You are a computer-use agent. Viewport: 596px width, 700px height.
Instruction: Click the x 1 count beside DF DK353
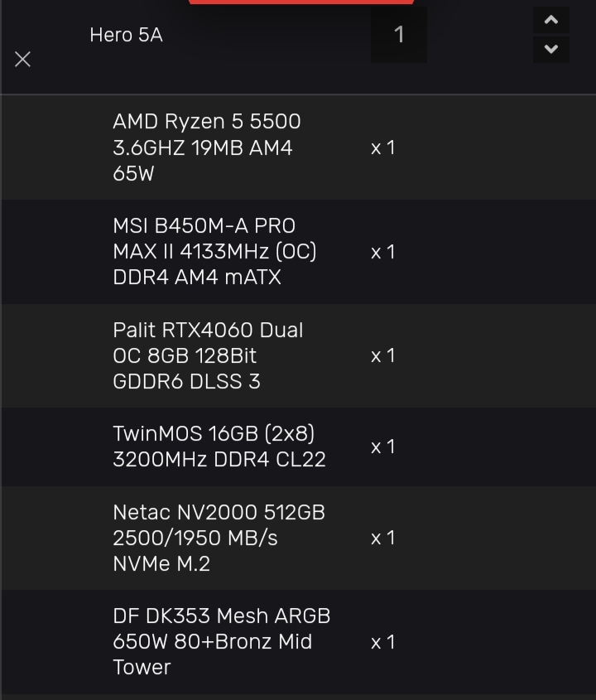[x=382, y=642]
